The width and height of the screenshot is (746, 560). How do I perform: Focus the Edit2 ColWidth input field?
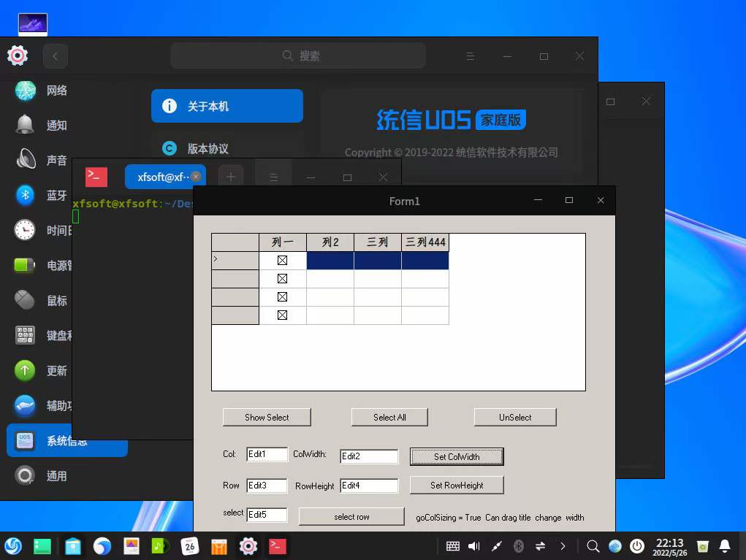[x=369, y=456]
